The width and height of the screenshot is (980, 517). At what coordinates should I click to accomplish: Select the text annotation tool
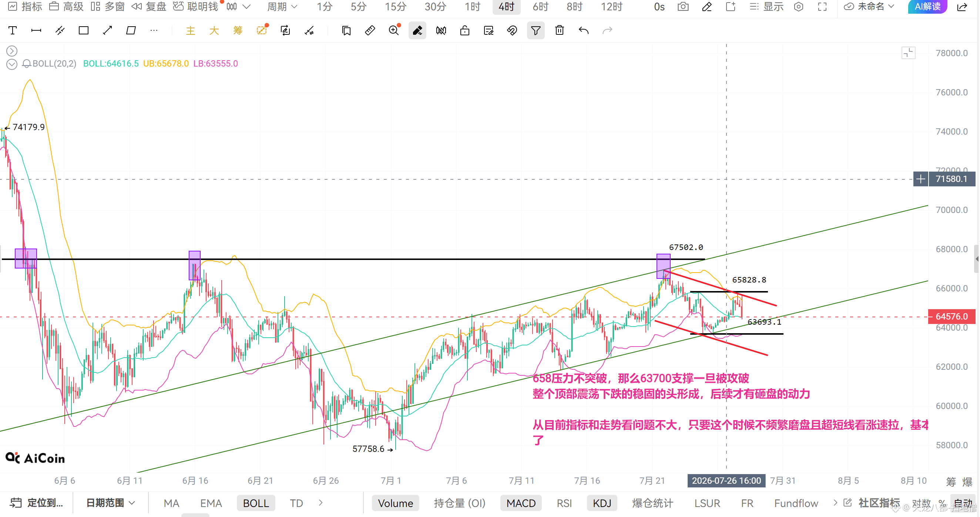(13, 30)
